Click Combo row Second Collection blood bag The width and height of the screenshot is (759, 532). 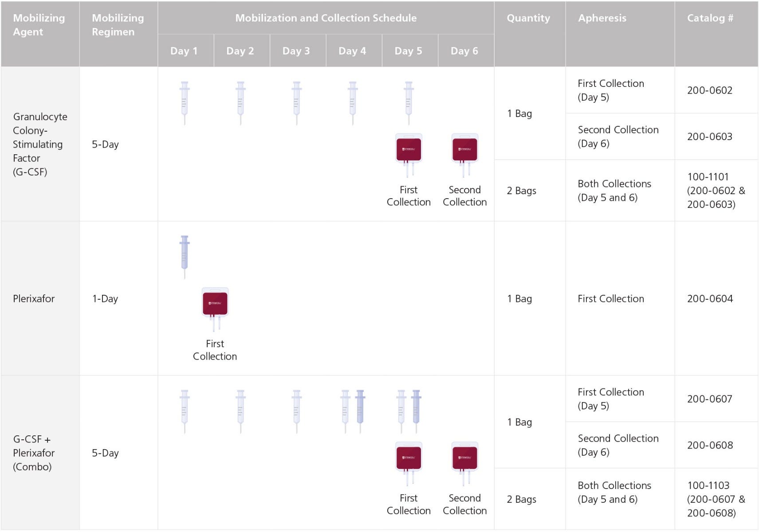(464, 461)
